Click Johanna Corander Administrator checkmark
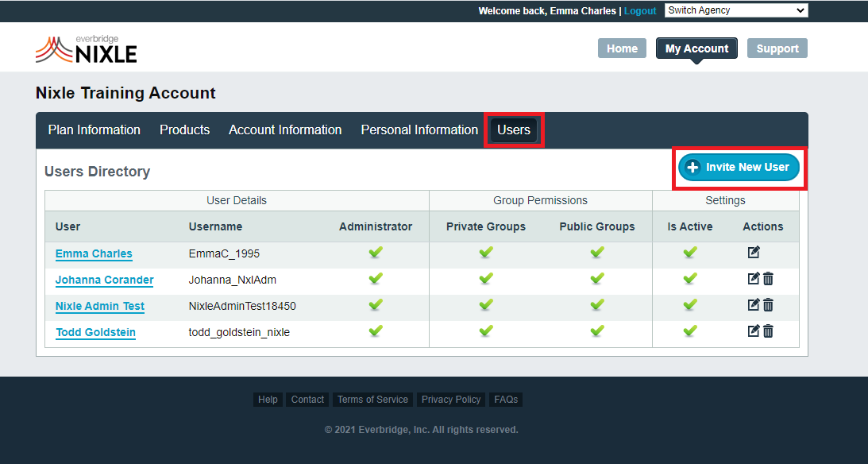 click(376, 279)
